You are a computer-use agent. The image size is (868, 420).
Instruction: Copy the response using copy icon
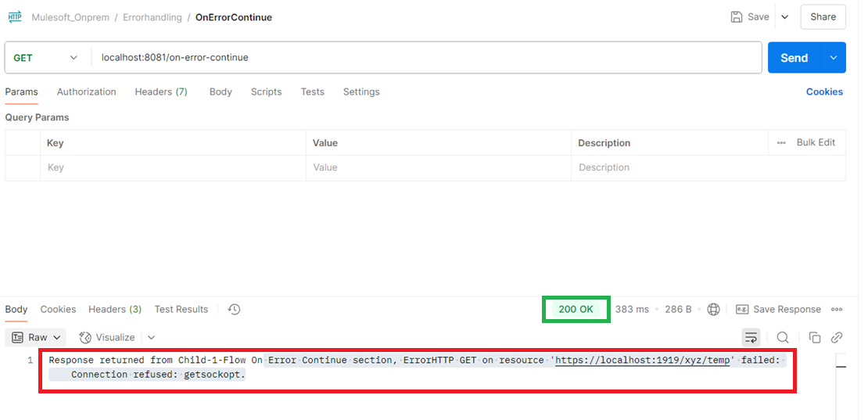[814, 337]
